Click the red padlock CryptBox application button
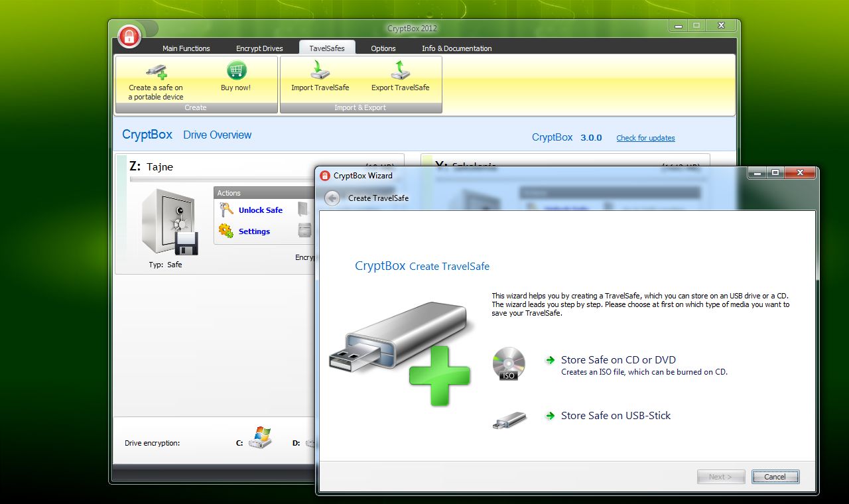This screenshot has height=504, width=849. (129, 35)
